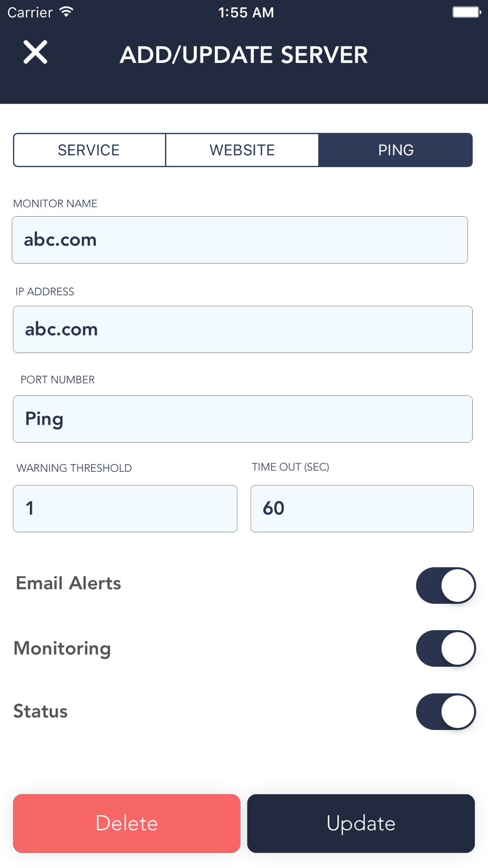The height and width of the screenshot is (868, 488).
Task: Switch to the WEBSITE tab
Action: click(x=242, y=150)
